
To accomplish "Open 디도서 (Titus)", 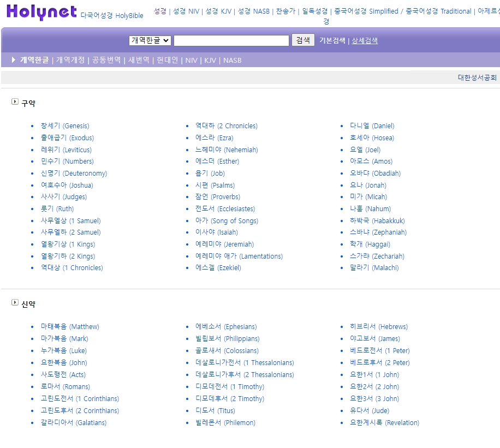I will (215, 411).
